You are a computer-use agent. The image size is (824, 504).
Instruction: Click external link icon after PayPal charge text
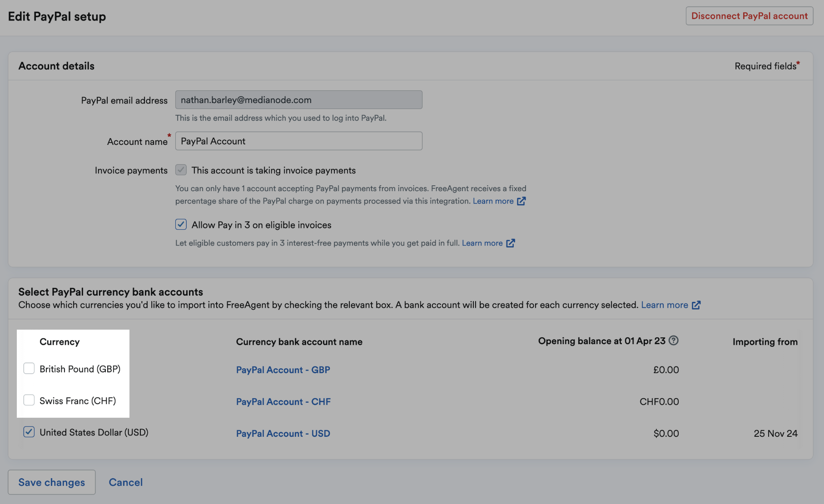[521, 201]
